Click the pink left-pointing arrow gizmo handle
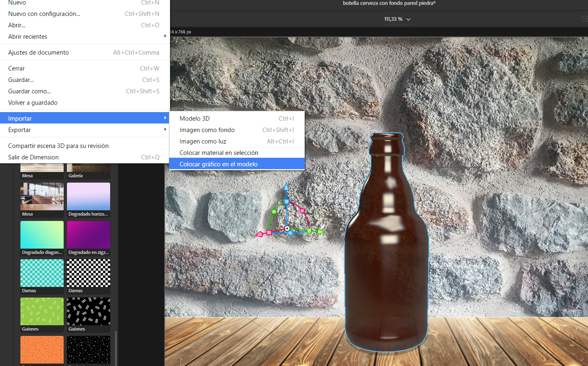The height and width of the screenshot is (366, 588). point(259,234)
